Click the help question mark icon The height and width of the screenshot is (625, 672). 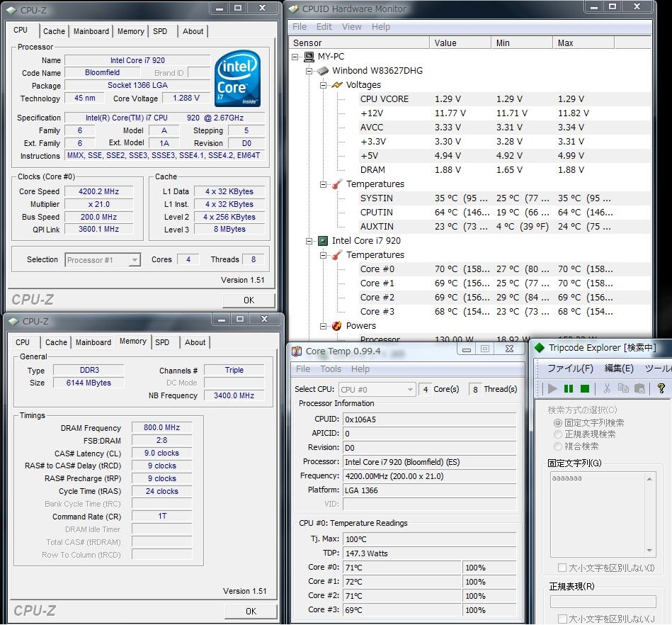pyautogui.click(x=661, y=388)
